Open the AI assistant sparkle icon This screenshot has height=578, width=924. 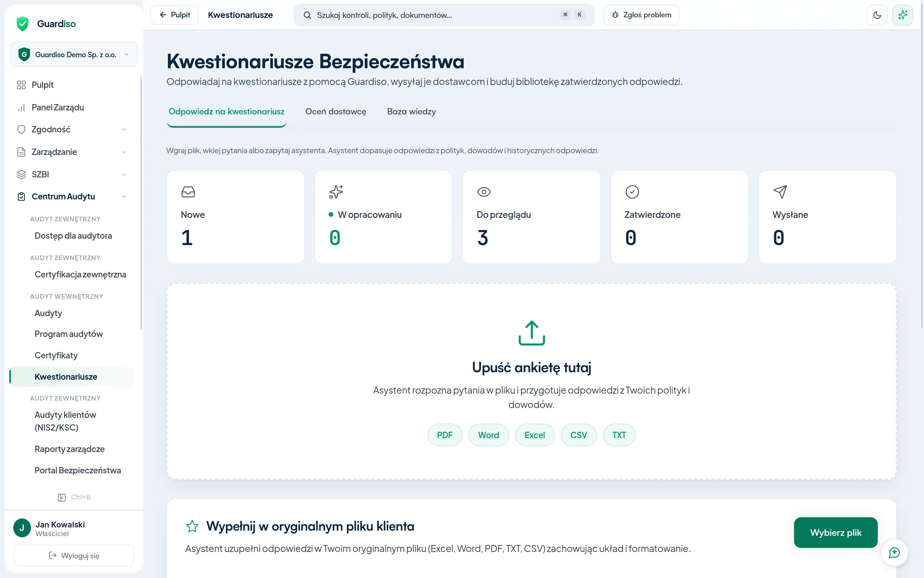click(x=902, y=15)
